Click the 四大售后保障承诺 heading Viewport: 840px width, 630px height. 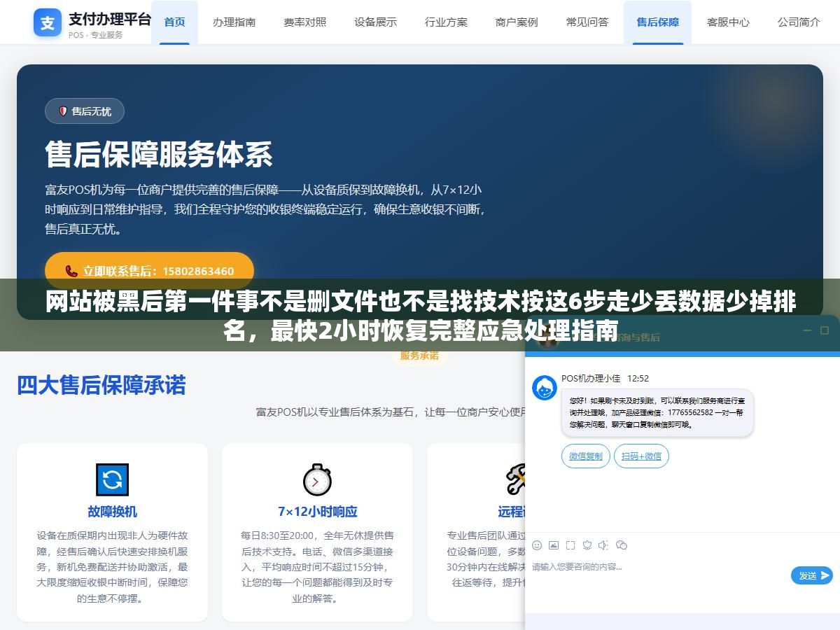[x=101, y=385]
